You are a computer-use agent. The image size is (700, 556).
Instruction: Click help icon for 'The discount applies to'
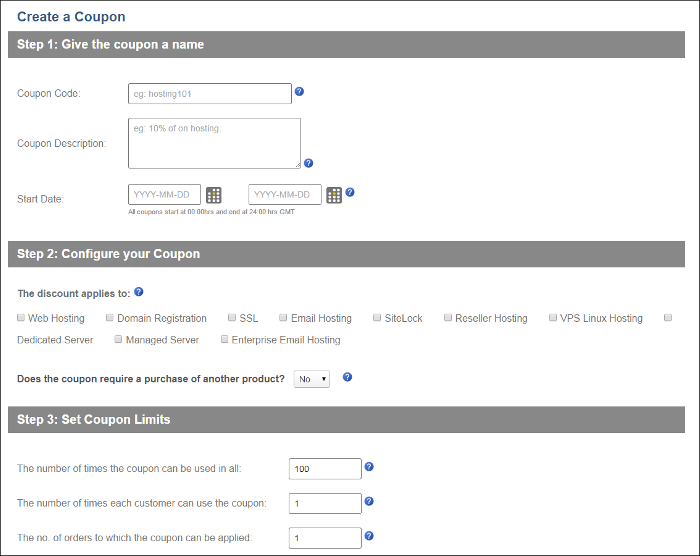pyautogui.click(x=139, y=292)
